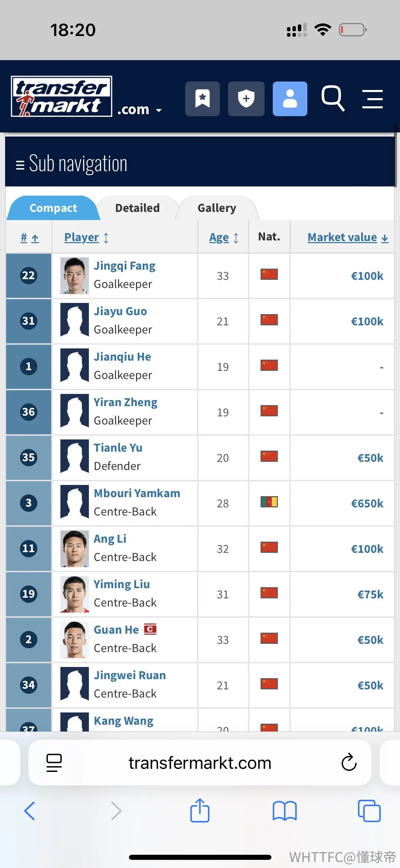Sort by shirt number # column
Viewport: 400px width, 868px height.
tap(30, 237)
